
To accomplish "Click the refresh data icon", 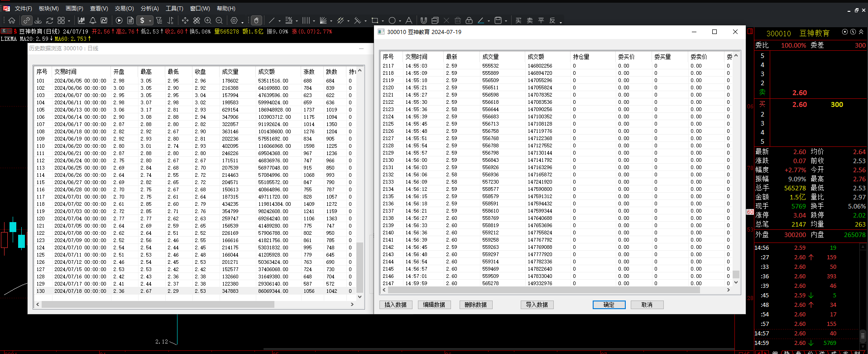I will pos(50,20).
